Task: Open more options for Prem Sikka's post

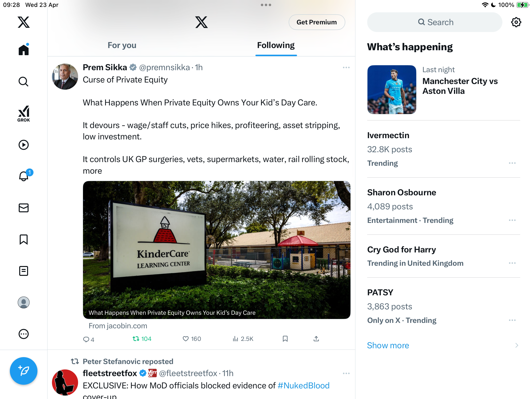Action: (346, 67)
